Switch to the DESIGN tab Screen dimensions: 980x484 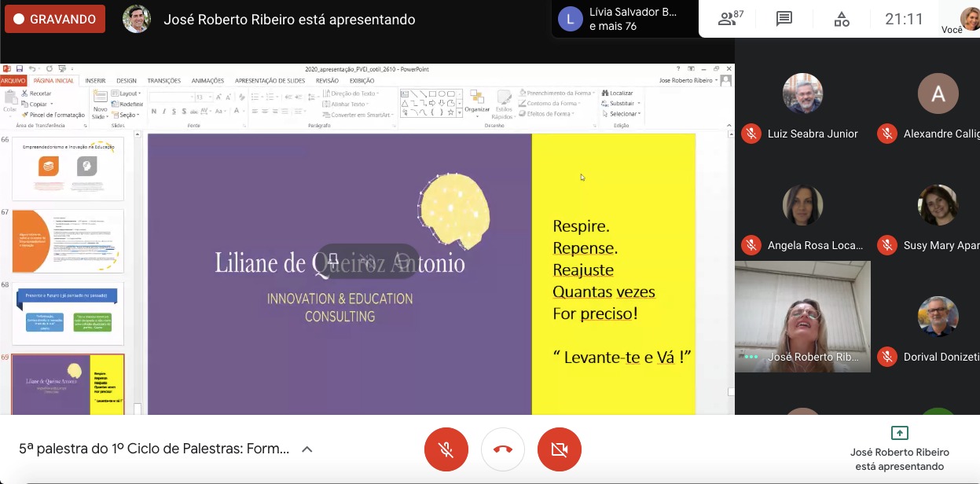[x=127, y=81]
